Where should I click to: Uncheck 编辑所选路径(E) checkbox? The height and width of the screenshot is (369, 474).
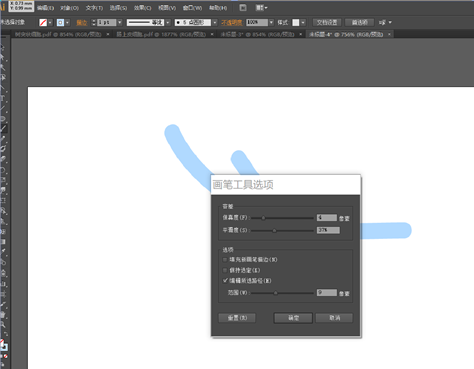225,280
